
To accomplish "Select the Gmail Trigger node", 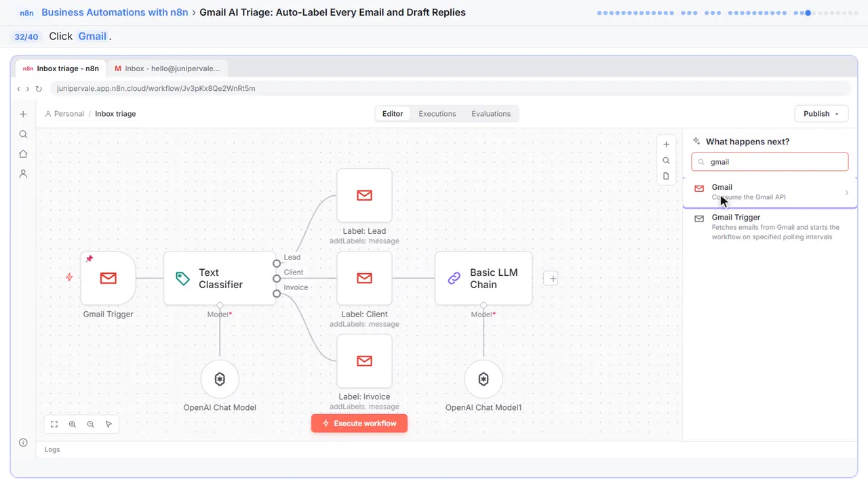I will click(x=108, y=279).
